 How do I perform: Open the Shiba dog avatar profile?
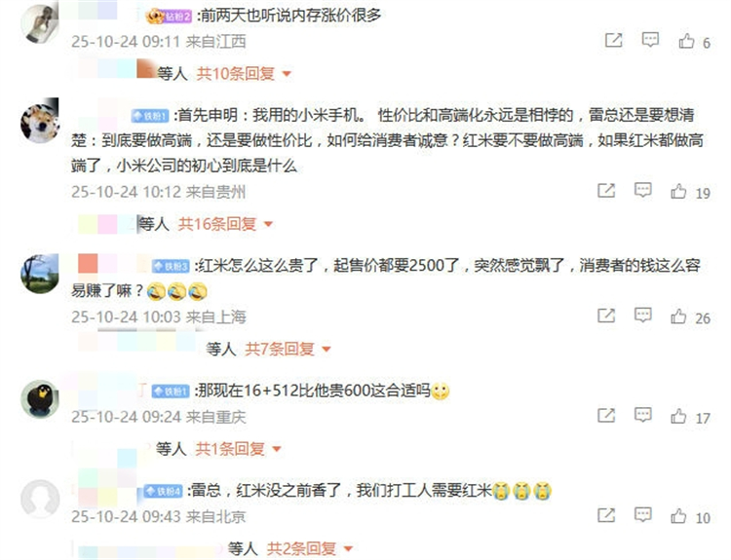pyautogui.click(x=40, y=121)
